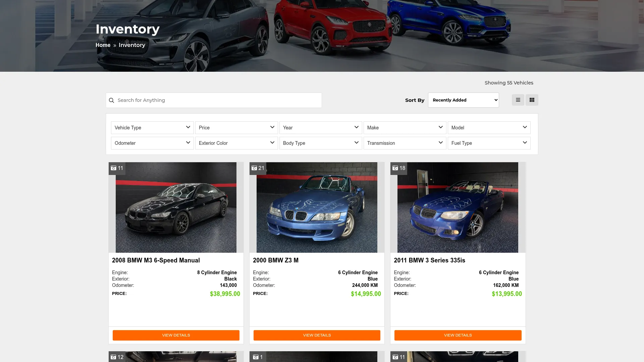Expand the Exterior Color filter

pos(236,143)
